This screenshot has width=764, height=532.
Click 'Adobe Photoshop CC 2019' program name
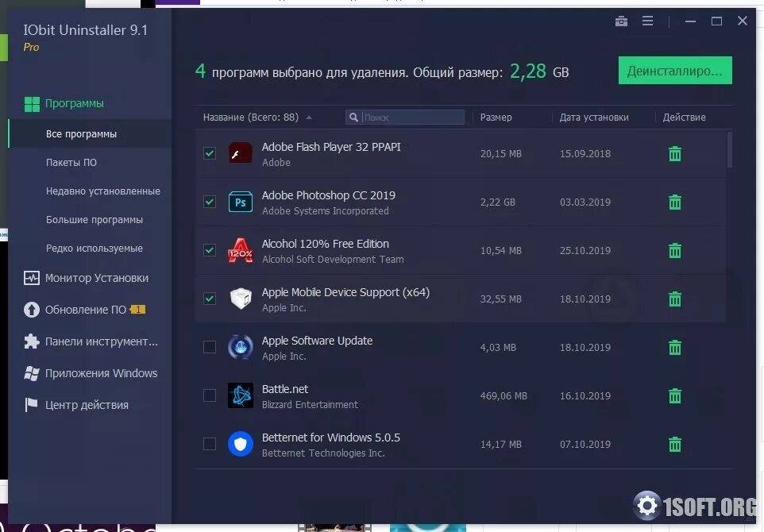(329, 195)
